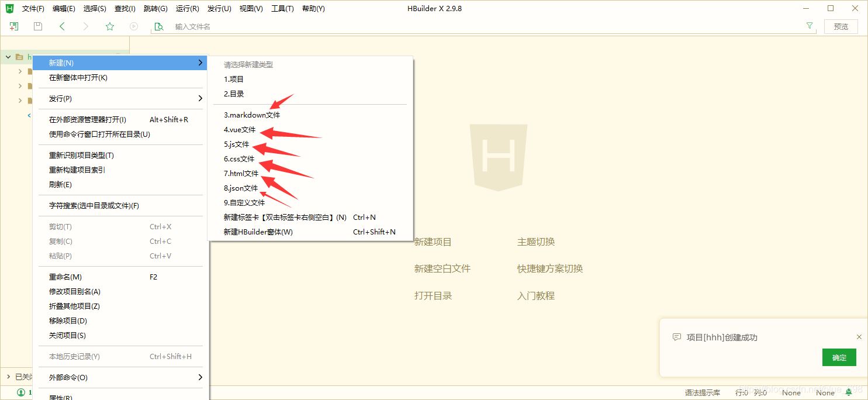The width and height of the screenshot is (868, 400).
Task: Click the star bookmark icon
Action: [110, 26]
